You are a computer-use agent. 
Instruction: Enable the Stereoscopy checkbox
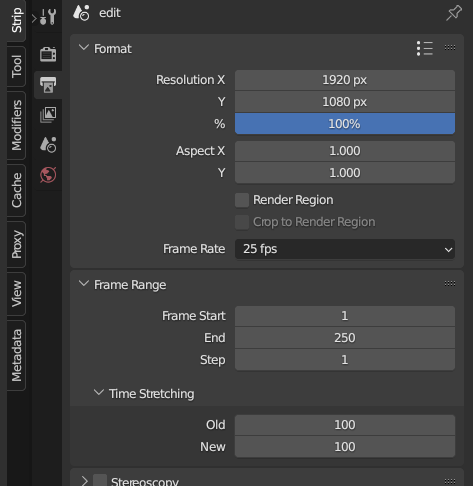(x=100, y=480)
